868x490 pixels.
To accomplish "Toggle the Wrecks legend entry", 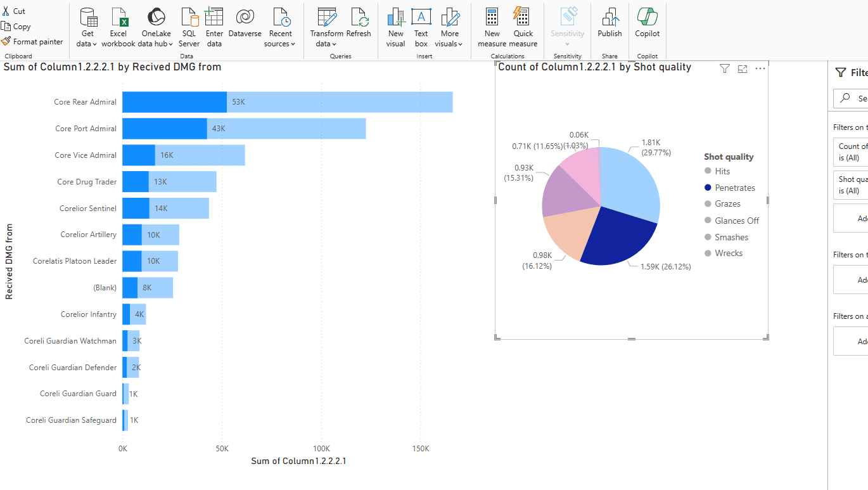I will click(x=728, y=253).
